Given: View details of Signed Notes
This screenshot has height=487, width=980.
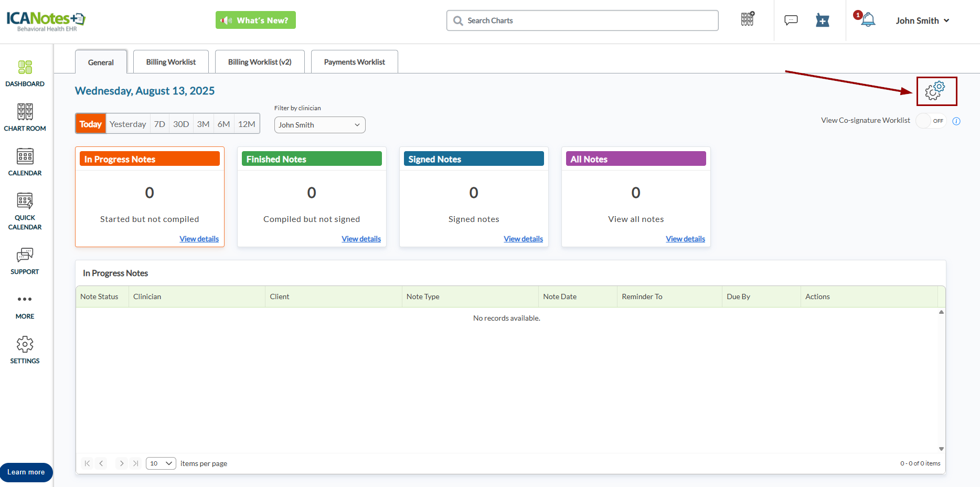Looking at the screenshot, I should [x=524, y=239].
